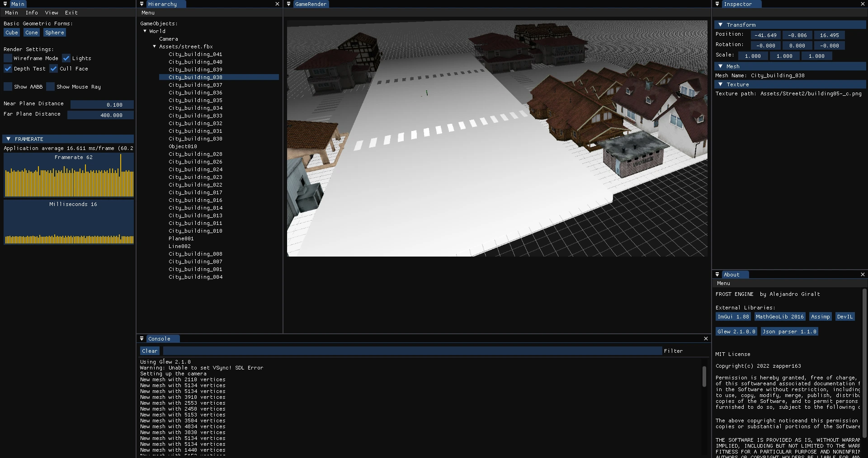
Task: Select the Inspector tab
Action: click(741, 4)
